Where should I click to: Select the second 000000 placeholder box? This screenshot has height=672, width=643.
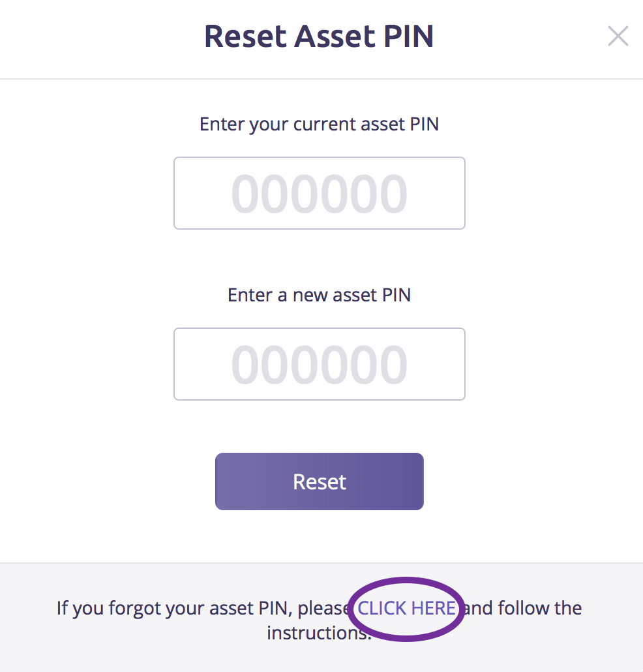[320, 364]
